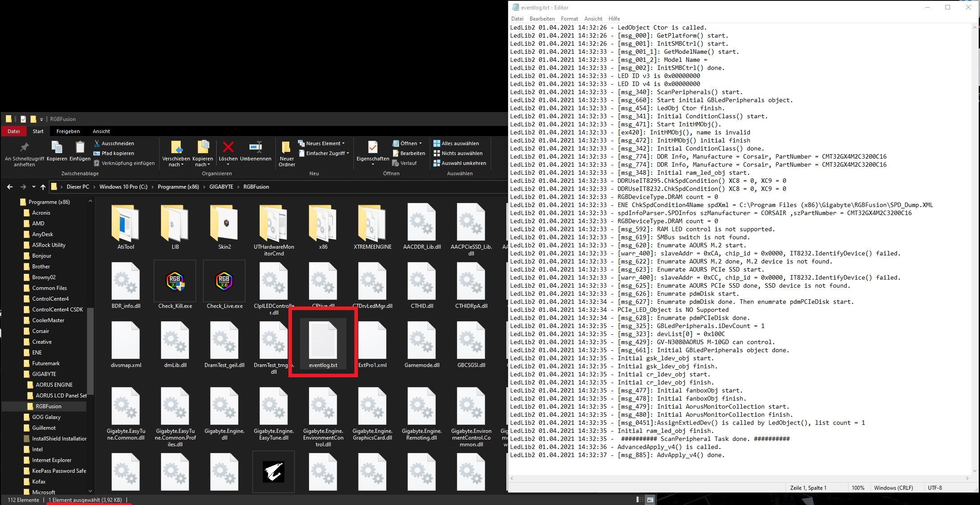The width and height of the screenshot is (980, 505).
Task: Click Verlauf in ribbon
Action: point(405,163)
